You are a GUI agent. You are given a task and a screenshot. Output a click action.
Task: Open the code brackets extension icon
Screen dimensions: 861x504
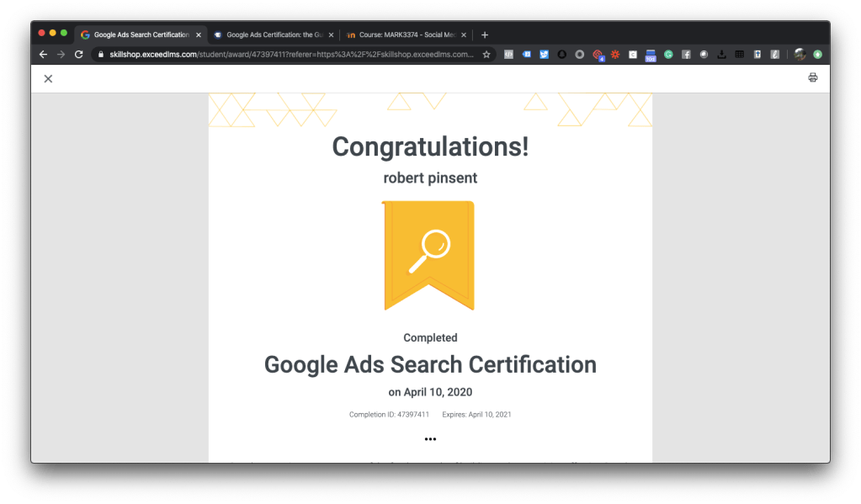click(x=508, y=54)
